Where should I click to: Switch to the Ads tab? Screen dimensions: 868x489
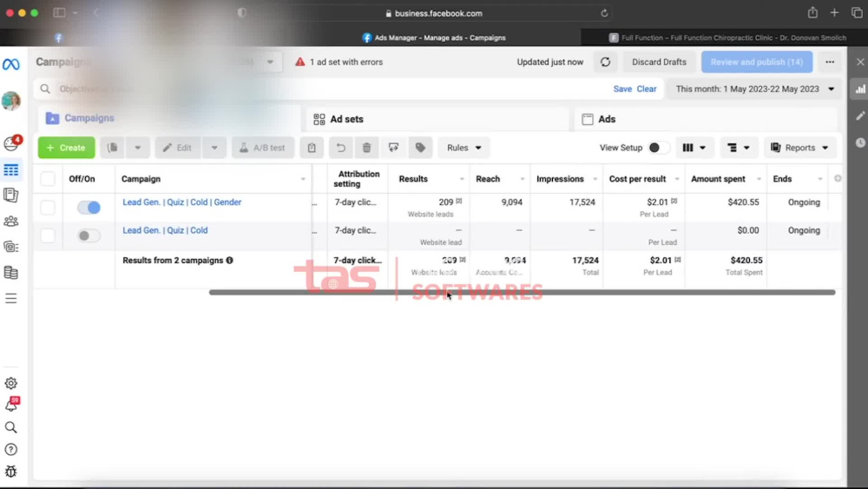pyautogui.click(x=706, y=119)
